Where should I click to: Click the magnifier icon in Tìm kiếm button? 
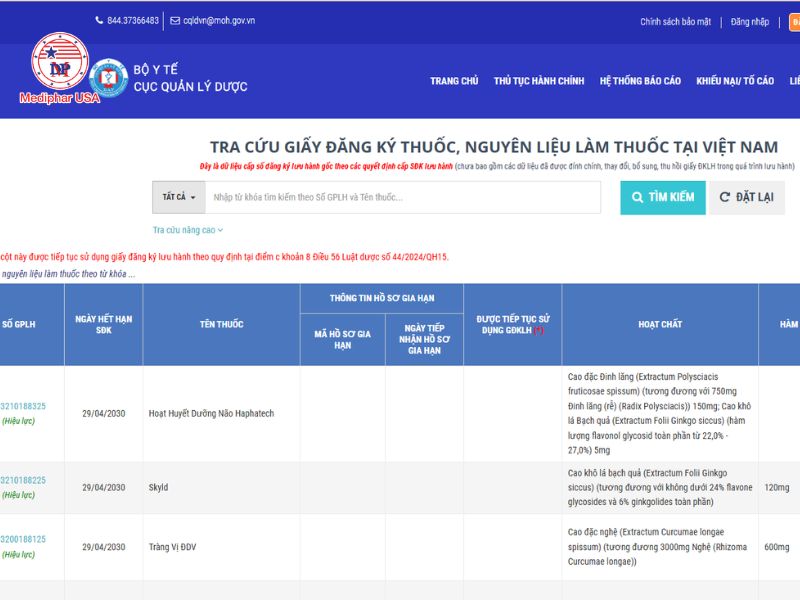pos(637,197)
